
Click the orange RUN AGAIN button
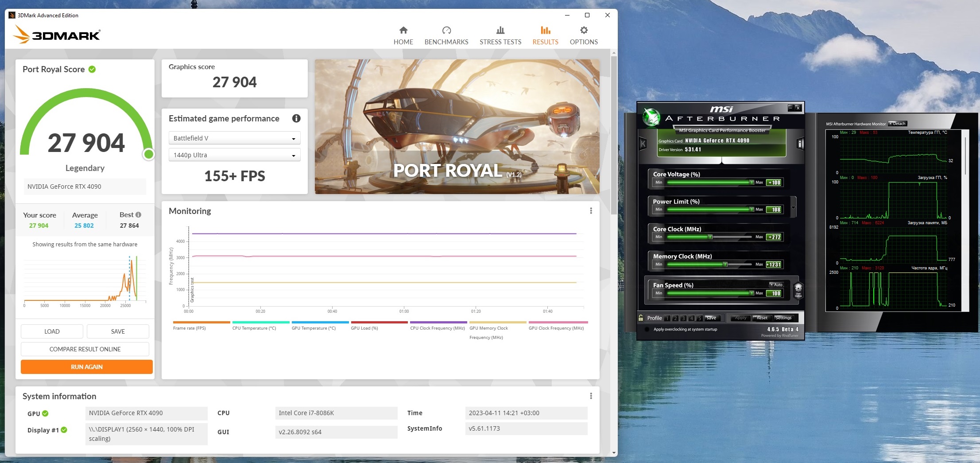(x=87, y=367)
